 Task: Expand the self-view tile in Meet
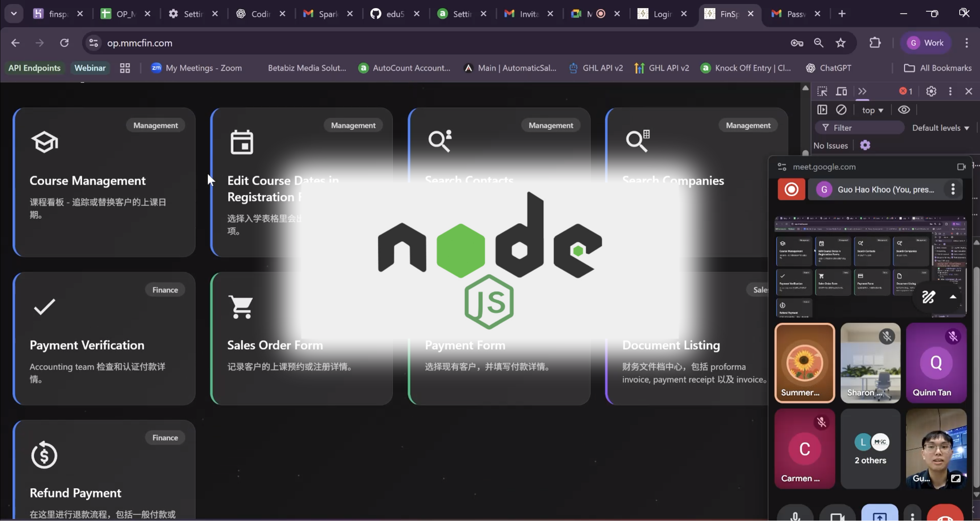(x=956, y=478)
